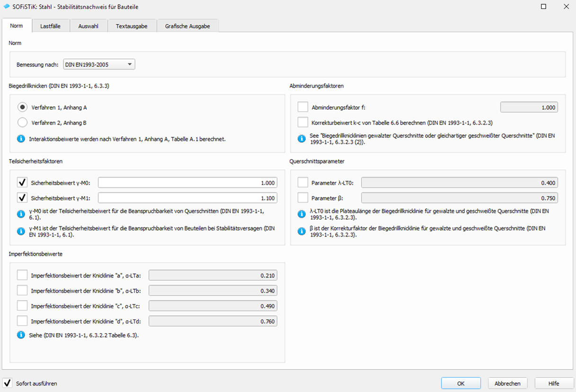The image size is (576, 392).
Task: Switch to the Textausgabe tab
Action: coord(132,26)
